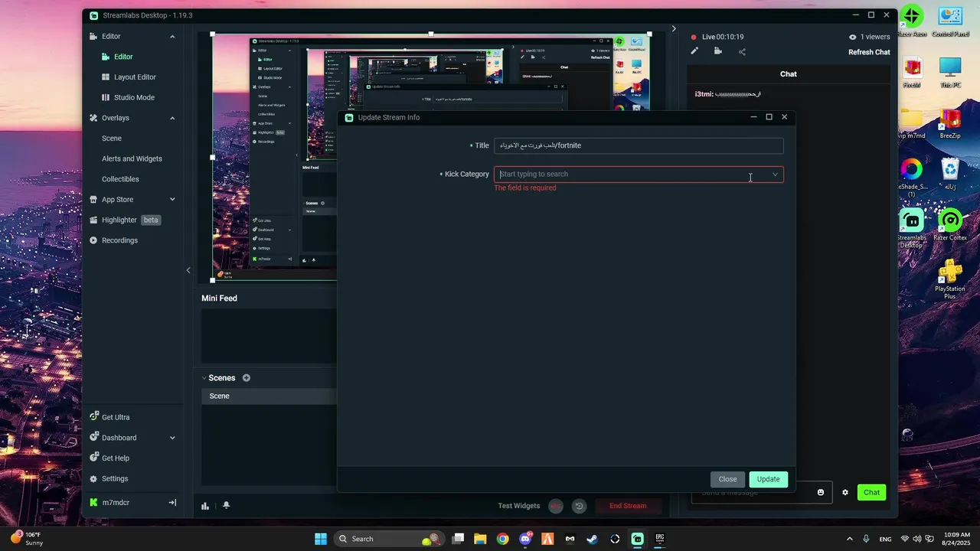The width and height of the screenshot is (980, 551).
Task: Click the Kick Category search field
Action: tap(639, 174)
